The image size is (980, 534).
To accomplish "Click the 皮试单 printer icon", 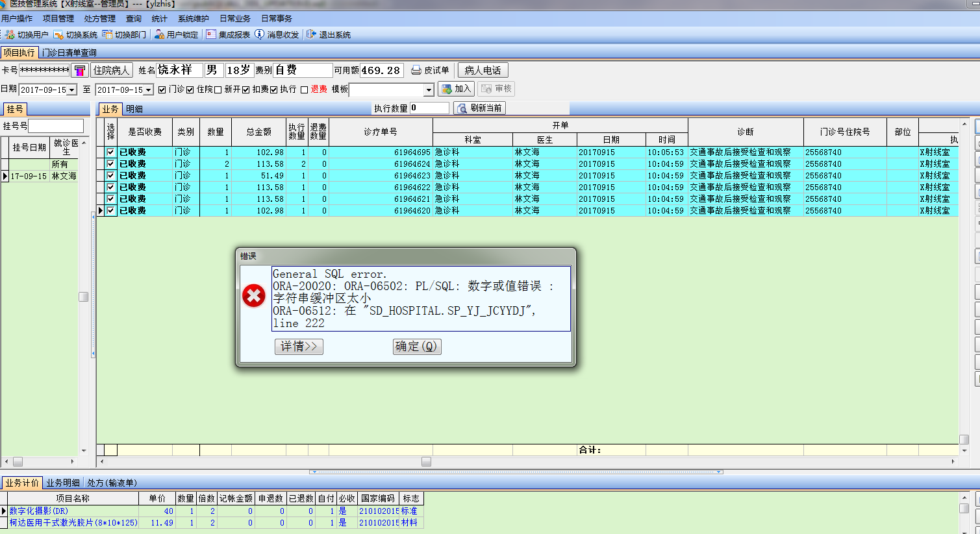I will 416,70.
